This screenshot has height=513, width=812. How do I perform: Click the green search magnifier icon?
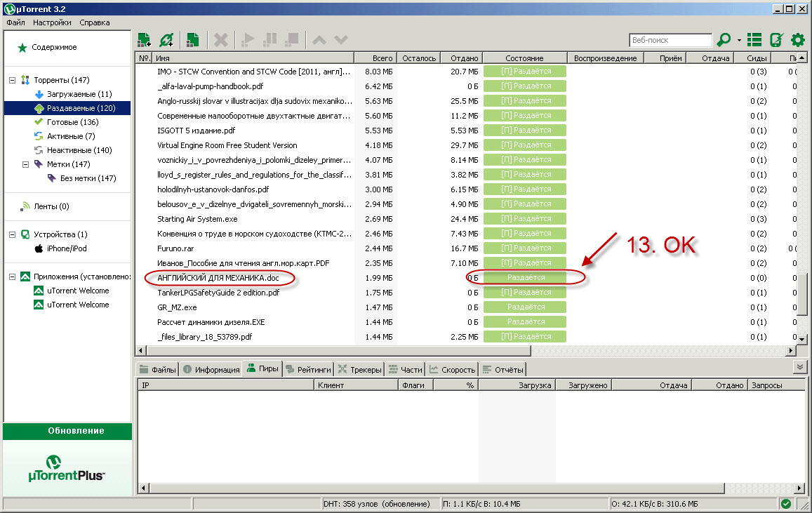724,40
